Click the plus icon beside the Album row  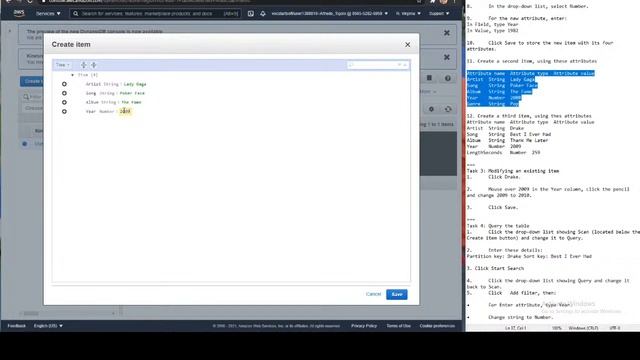tap(64, 102)
